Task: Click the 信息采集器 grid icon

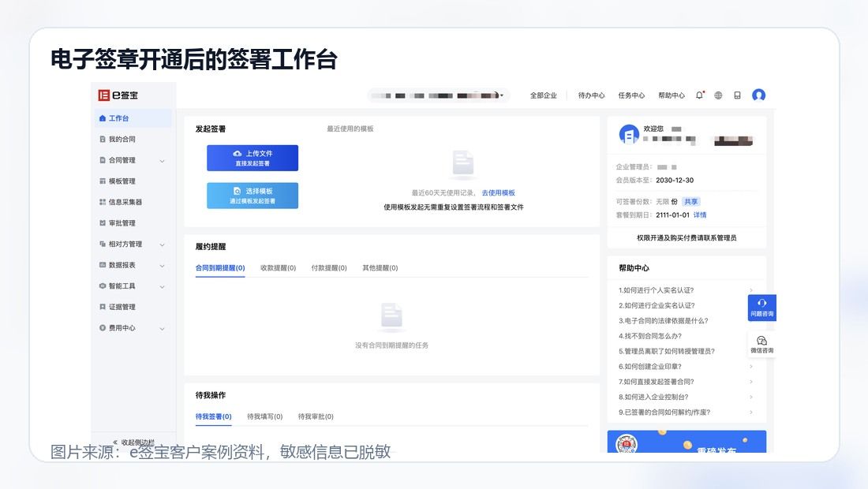Action: click(103, 203)
